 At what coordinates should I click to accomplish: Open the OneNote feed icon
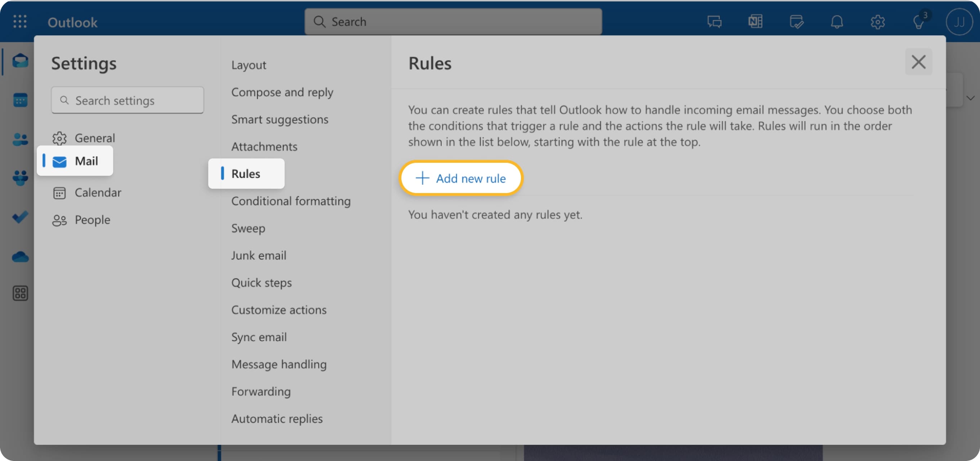[x=755, y=22]
